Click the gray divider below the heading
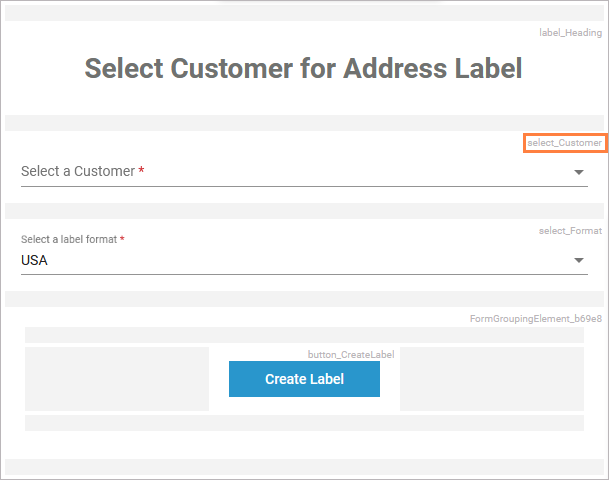The width and height of the screenshot is (609, 480). (x=304, y=123)
